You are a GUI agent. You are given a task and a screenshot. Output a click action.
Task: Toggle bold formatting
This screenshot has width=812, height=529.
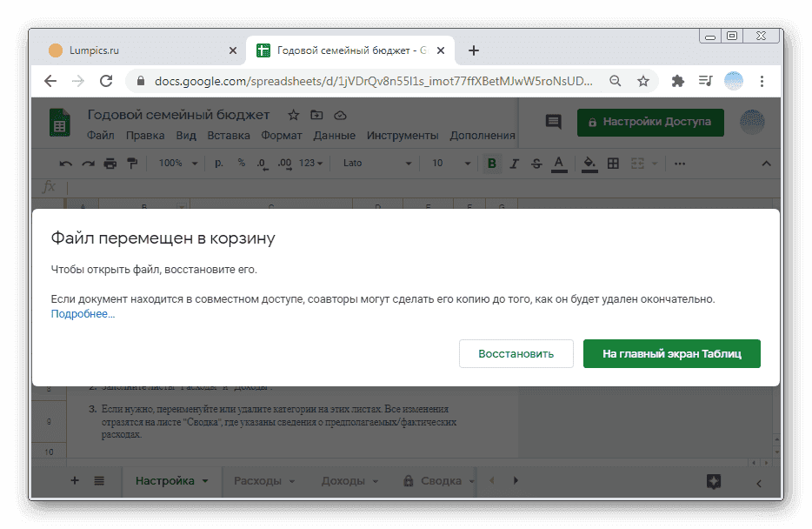point(491,163)
